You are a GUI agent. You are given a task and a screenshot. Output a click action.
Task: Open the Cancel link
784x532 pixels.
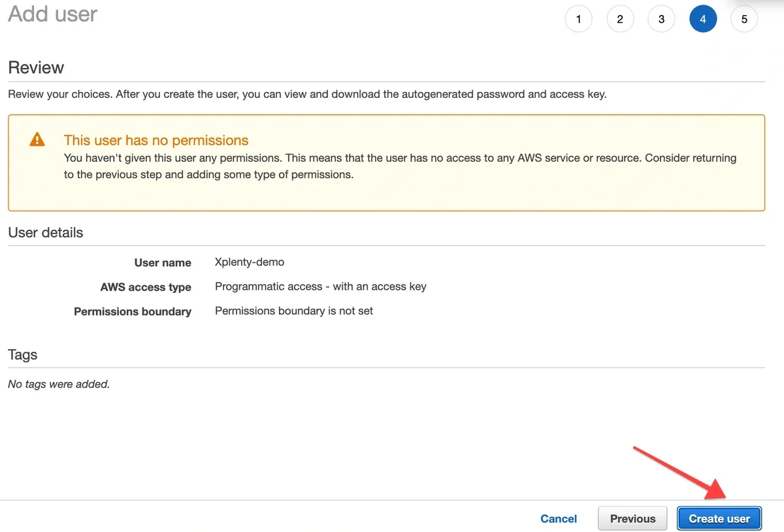click(x=558, y=518)
